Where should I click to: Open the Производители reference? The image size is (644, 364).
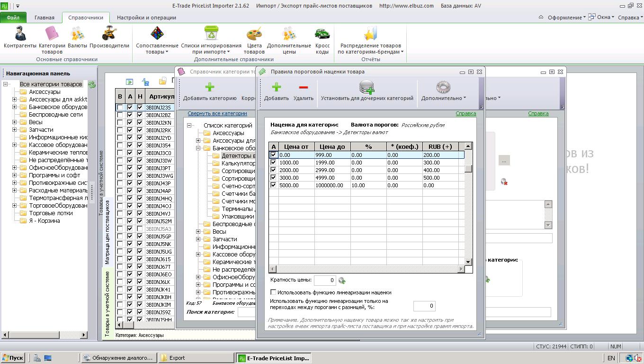coord(109,38)
